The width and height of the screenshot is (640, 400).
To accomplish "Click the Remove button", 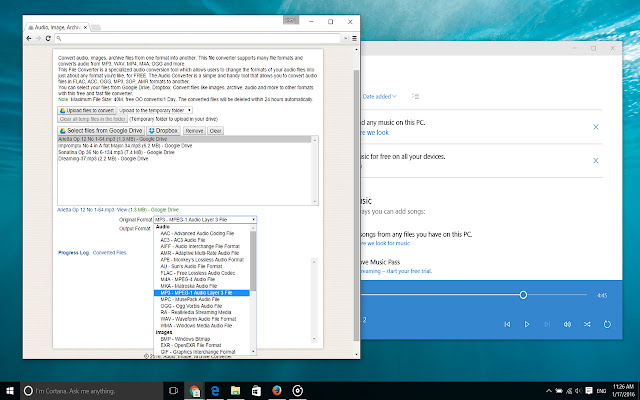I will [194, 130].
